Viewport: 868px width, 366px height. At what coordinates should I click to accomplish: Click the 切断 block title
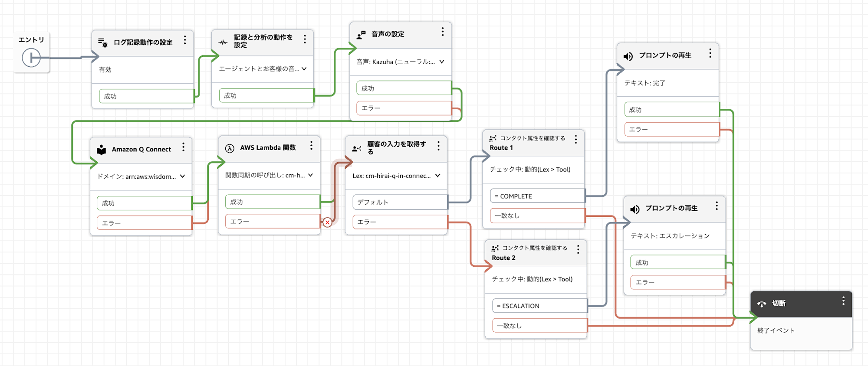point(779,303)
